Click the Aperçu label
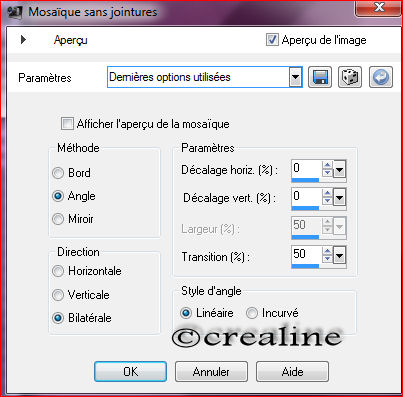Viewport: 403px width, 397px height. click(x=71, y=40)
